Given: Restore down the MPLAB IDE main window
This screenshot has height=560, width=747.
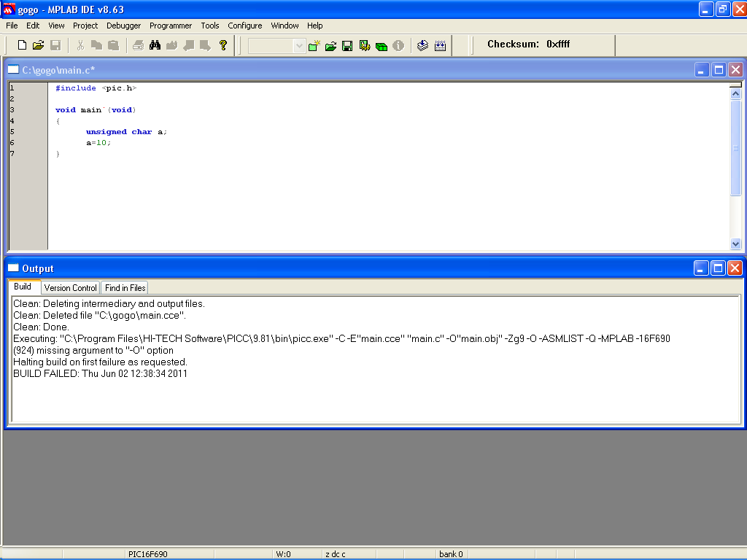Looking at the screenshot, I should pos(723,9).
